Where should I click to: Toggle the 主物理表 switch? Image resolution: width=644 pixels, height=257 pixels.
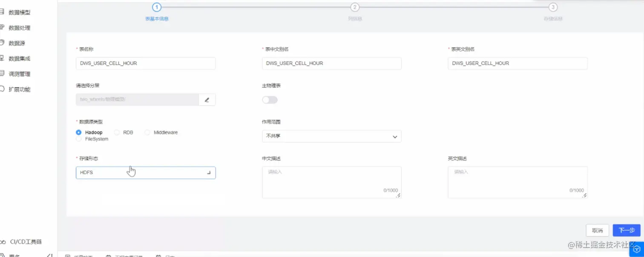(x=270, y=100)
